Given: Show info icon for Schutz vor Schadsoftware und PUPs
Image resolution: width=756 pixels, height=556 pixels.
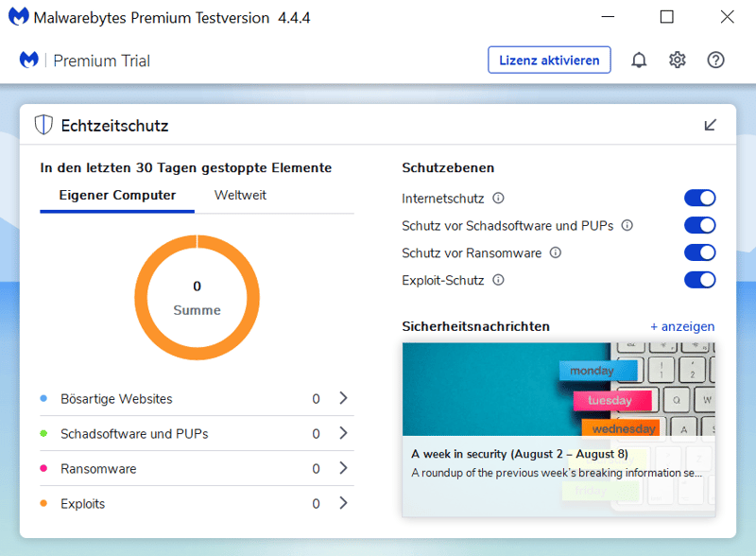Looking at the screenshot, I should 627,225.
